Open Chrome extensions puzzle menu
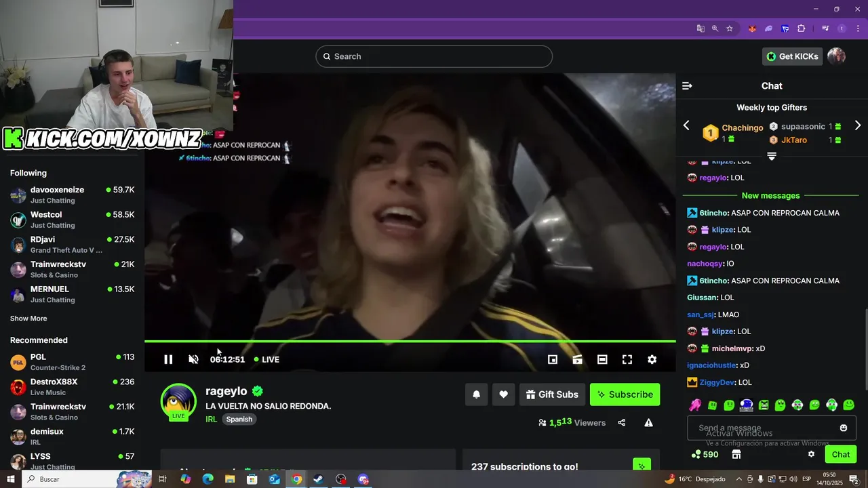868x488 pixels. click(x=802, y=28)
